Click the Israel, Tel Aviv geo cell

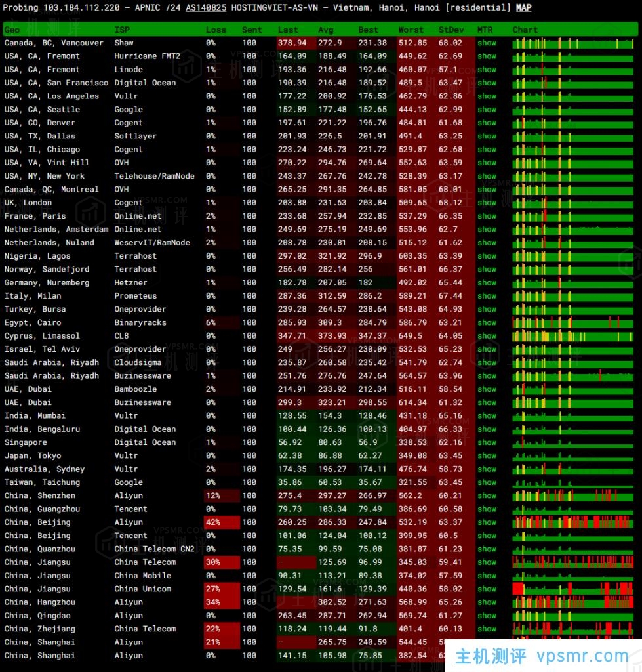42,349
